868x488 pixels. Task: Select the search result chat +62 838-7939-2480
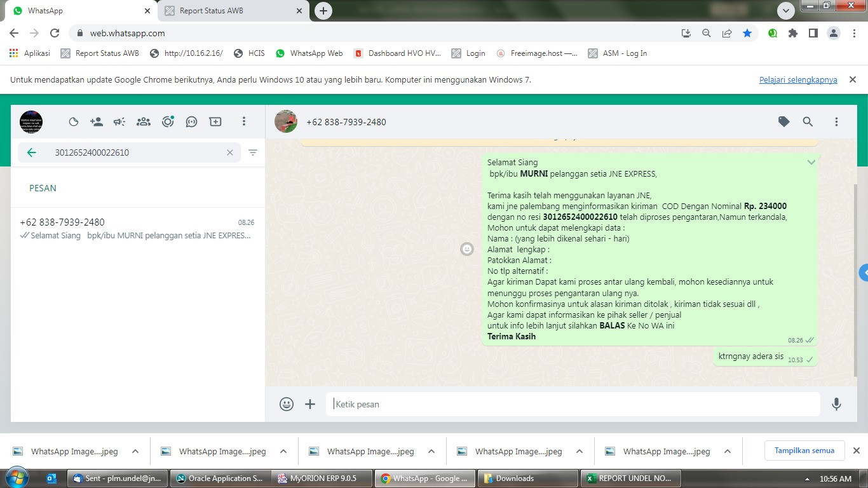pos(137,229)
